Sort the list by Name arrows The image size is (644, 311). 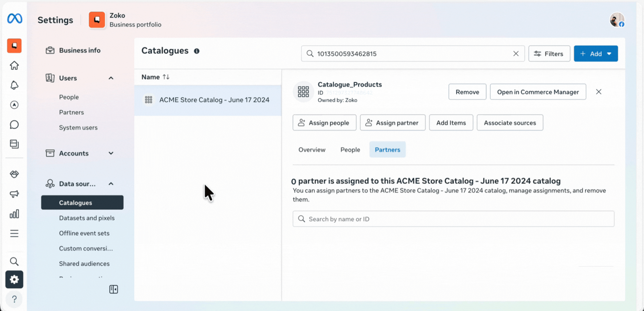pyautogui.click(x=166, y=77)
